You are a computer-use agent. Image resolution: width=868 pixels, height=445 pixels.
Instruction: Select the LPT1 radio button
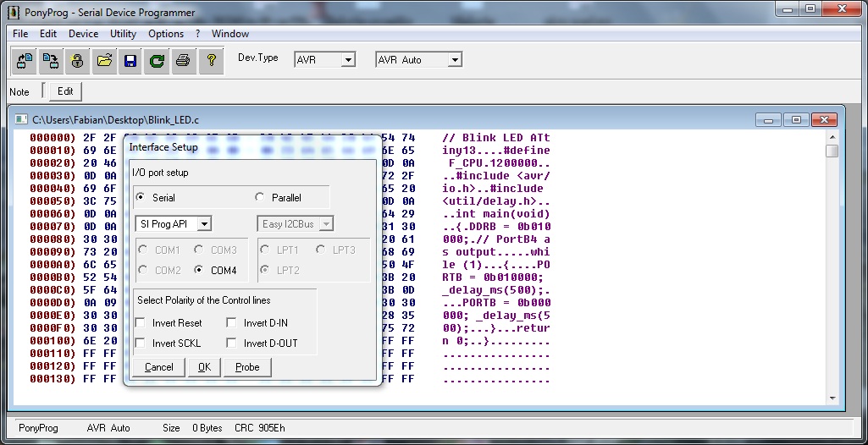pyautogui.click(x=265, y=250)
